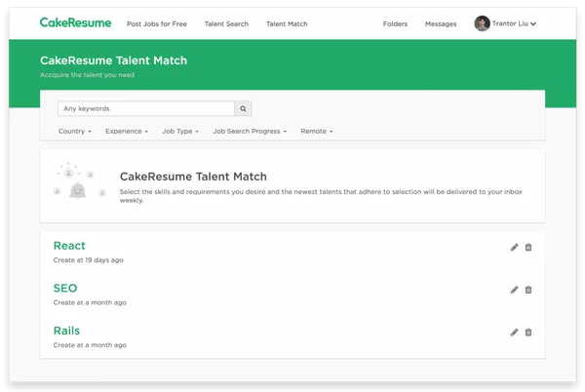The width and height of the screenshot is (585, 392).
Task: Open the Experience filter dropdown
Action: pyautogui.click(x=127, y=132)
